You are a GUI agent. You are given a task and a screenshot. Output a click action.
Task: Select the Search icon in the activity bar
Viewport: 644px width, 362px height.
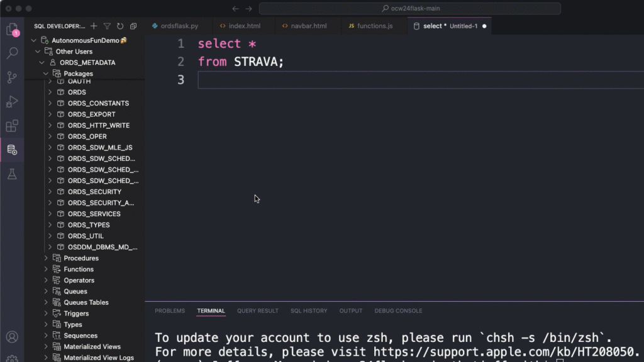point(13,54)
